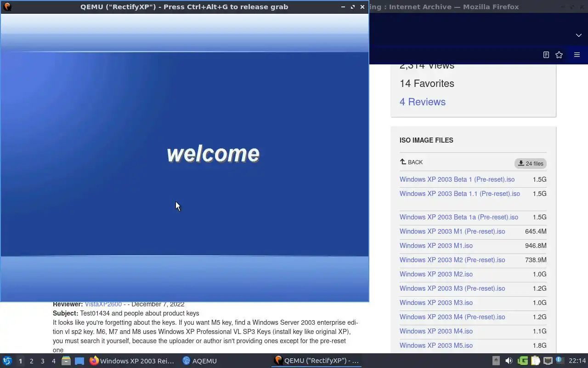
Task: Click the welcome text in QEMU screen
Action: click(x=213, y=154)
